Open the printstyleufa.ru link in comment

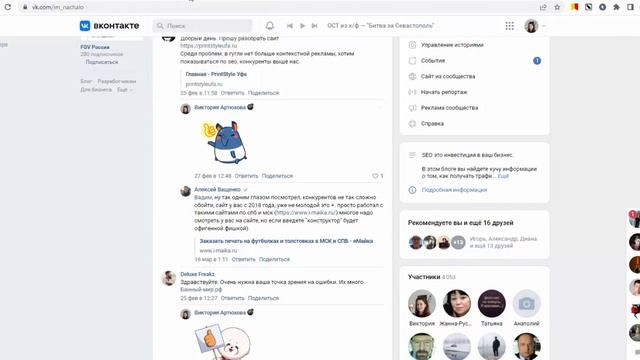pos(209,46)
